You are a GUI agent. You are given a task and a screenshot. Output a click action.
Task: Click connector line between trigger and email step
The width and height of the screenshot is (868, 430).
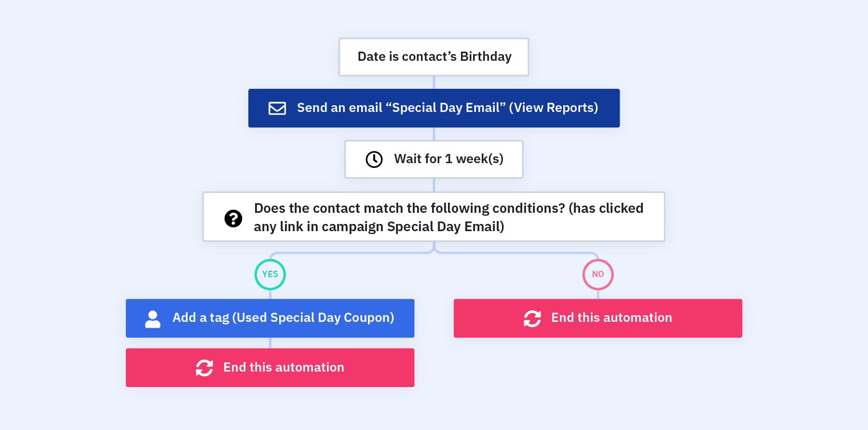[434, 83]
